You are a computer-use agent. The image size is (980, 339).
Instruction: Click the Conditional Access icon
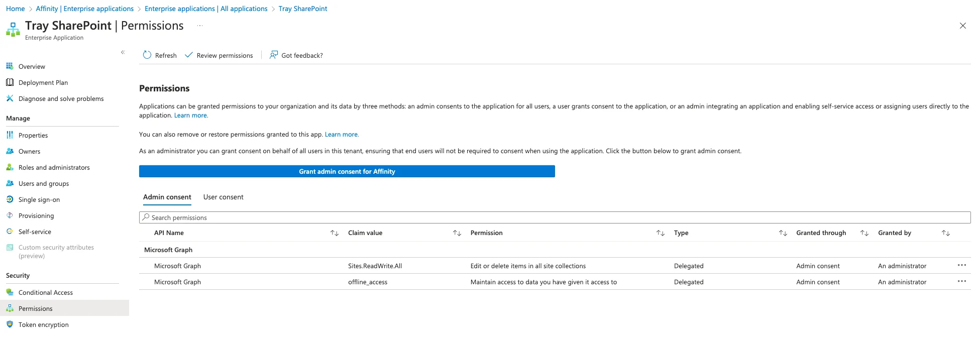point(10,292)
